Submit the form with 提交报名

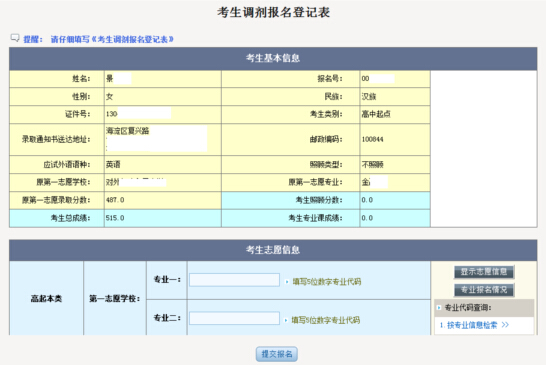[x=277, y=354]
